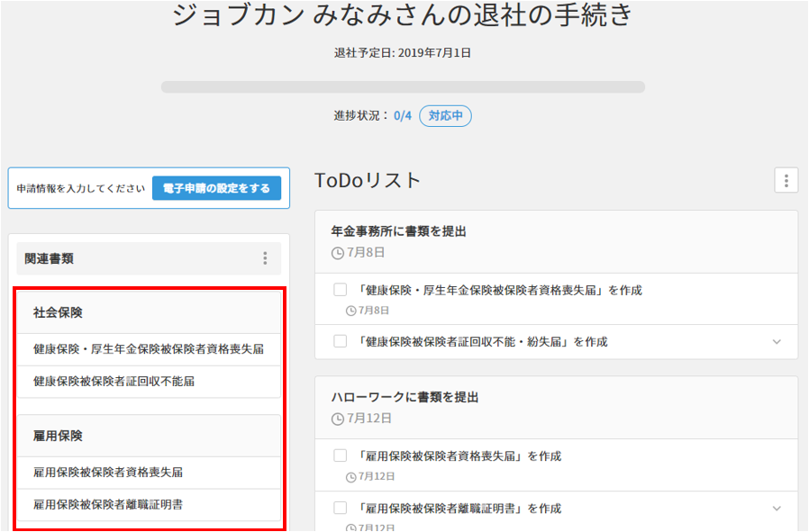Click the 対応中 status badge
The image size is (809, 532).
(445, 116)
